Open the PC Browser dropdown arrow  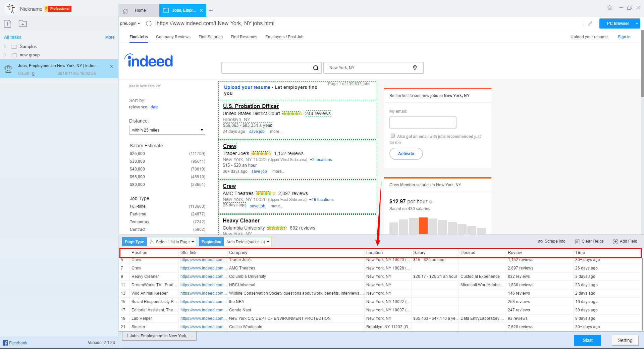tap(637, 23)
